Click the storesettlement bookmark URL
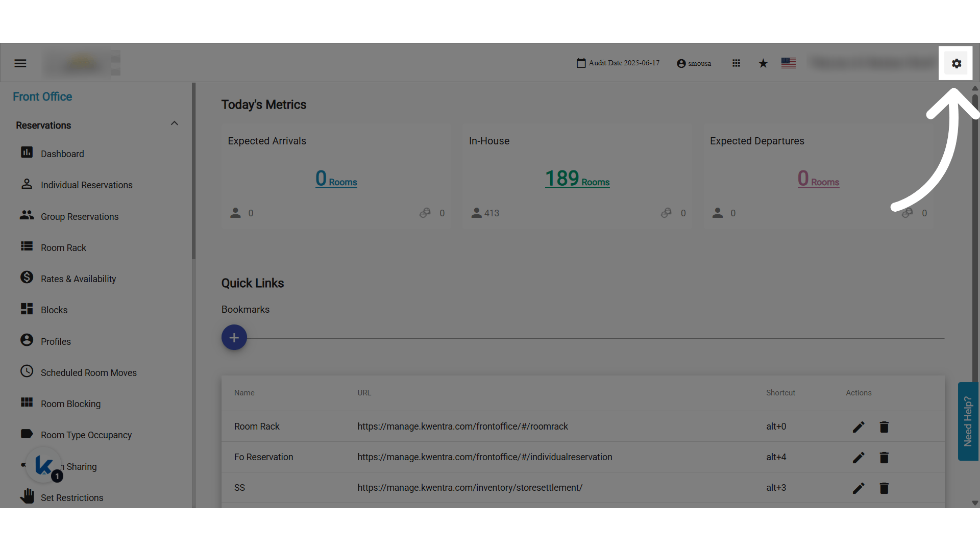The height and width of the screenshot is (551, 980). (x=470, y=487)
